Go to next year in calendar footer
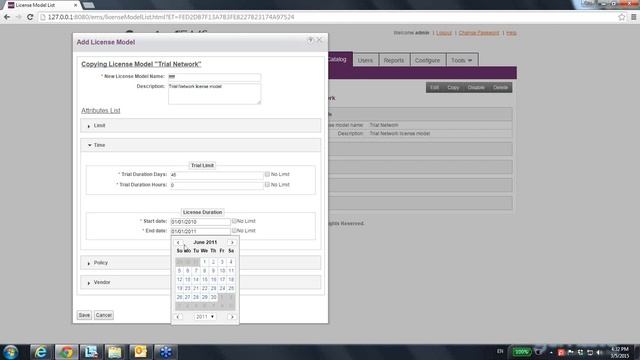Image resolution: width=640 pixels, height=360 pixels. pos(232,317)
